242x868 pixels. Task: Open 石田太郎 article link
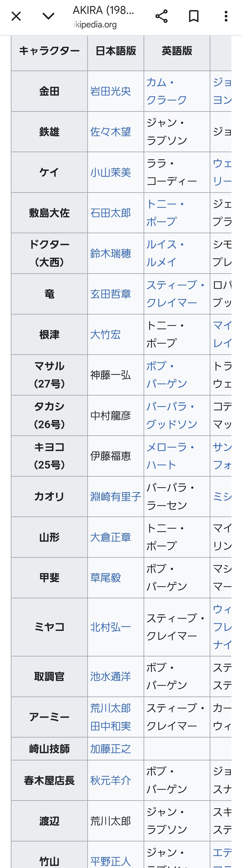110,213
